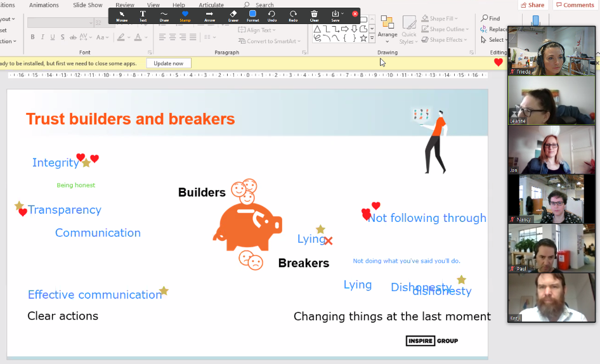Select the Draw annotation tool
This screenshot has height=364, width=600.
[x=164, y=16]
